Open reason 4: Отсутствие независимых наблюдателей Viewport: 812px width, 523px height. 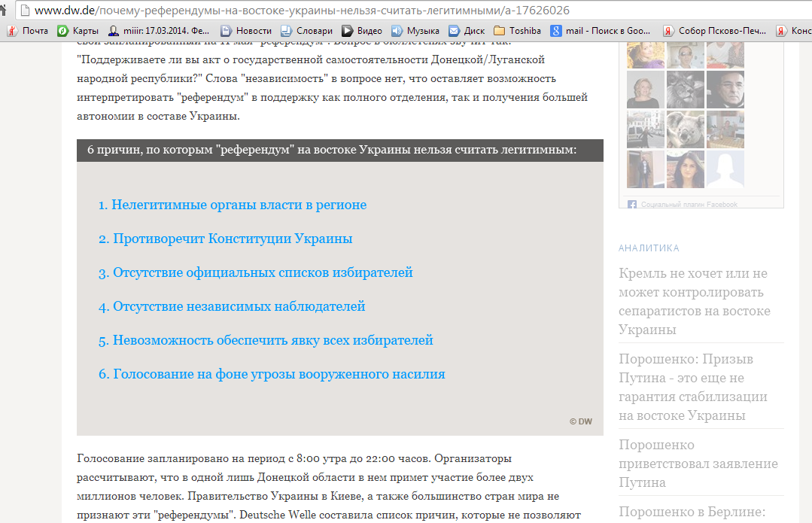[x=232, y=306]
